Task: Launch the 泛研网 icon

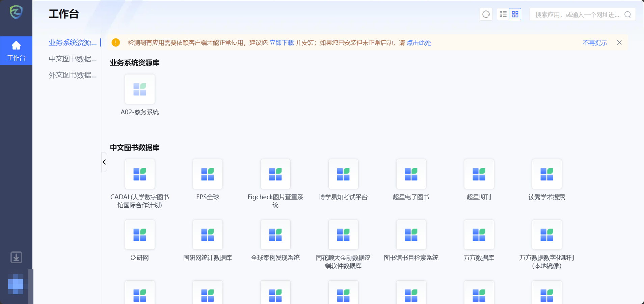Action: (x=140, y=235)
